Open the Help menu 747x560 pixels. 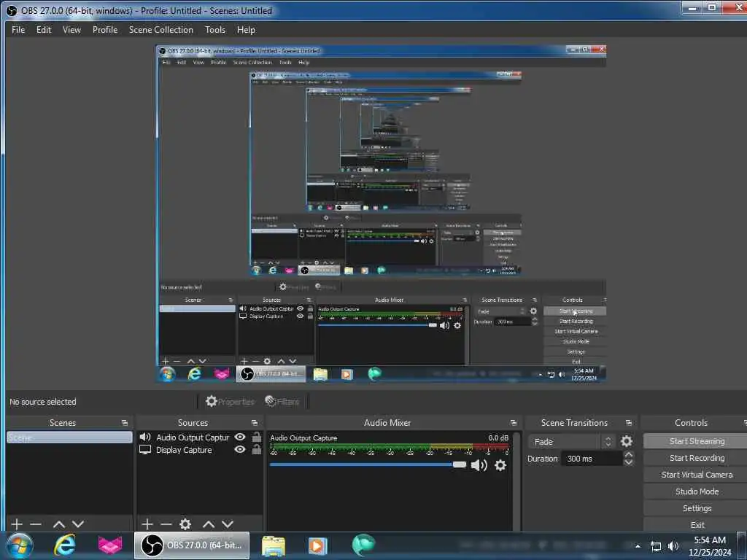point(246,29)
